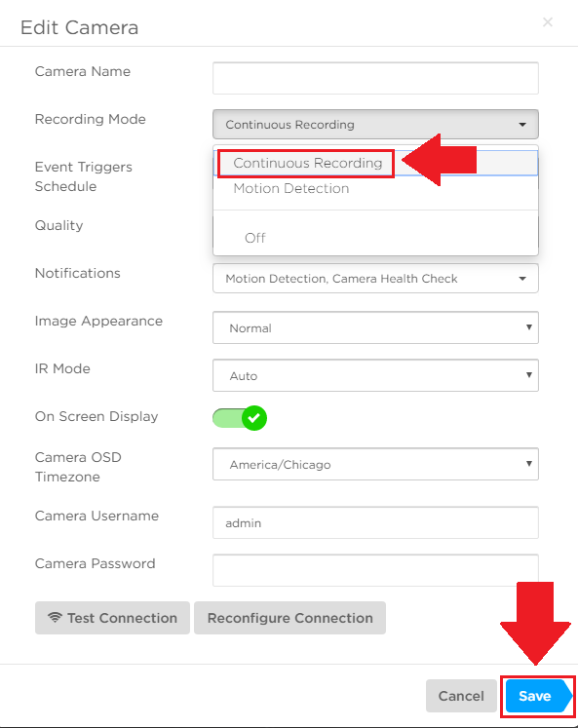Toggle On Screen Display switch off

click(240, 418)
